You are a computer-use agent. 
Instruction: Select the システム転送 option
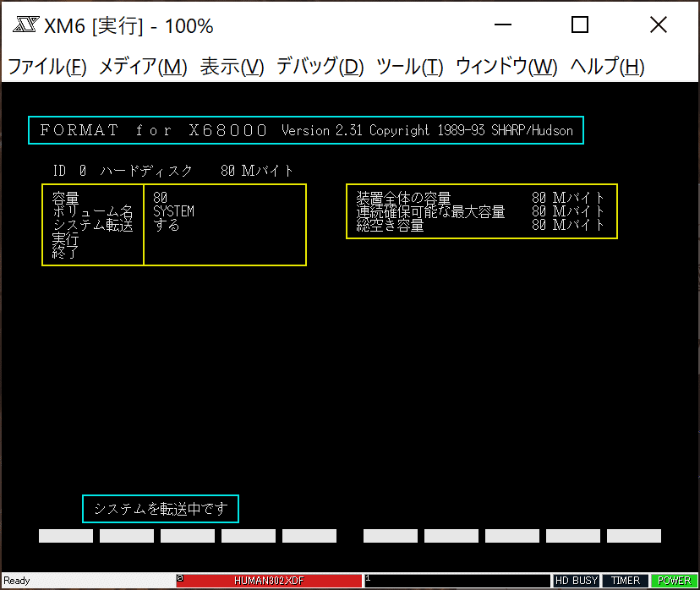click(x=92, y=226)
